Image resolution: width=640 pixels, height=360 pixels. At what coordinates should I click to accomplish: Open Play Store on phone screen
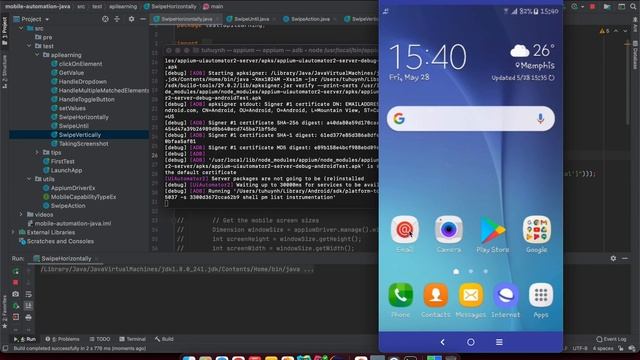[493, 230]
